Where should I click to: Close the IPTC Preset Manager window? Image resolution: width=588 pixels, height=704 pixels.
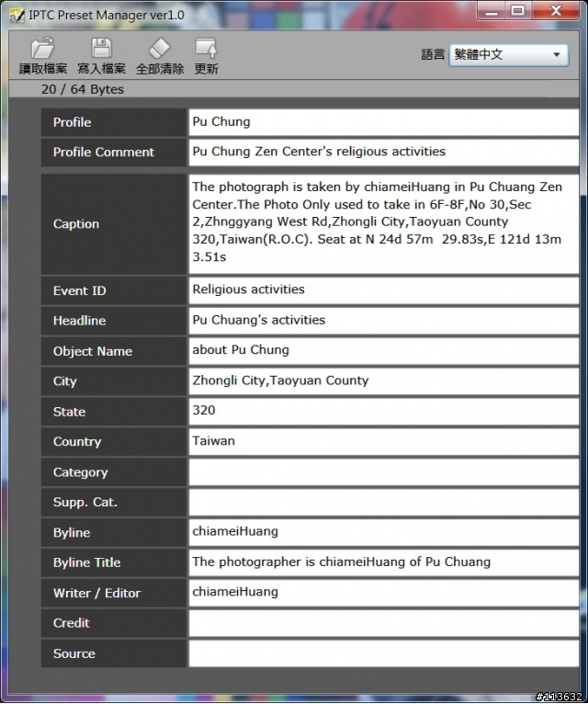(556, 11)
